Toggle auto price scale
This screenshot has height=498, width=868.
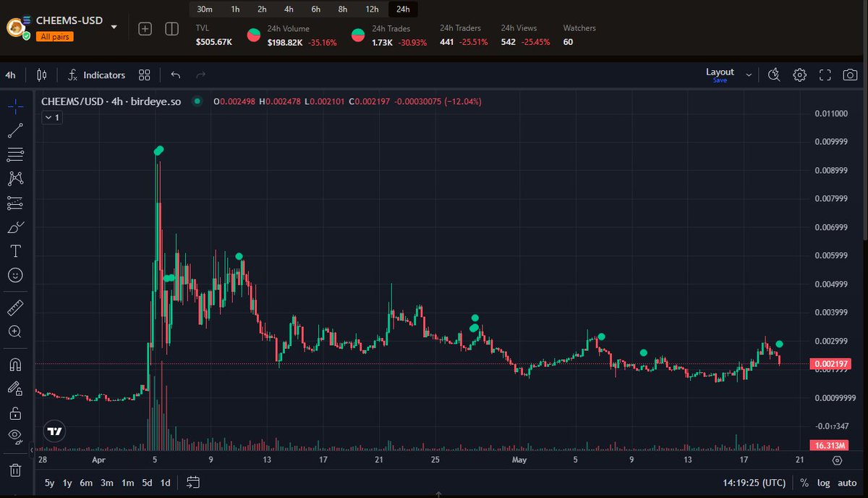click(x=847, y=483)
